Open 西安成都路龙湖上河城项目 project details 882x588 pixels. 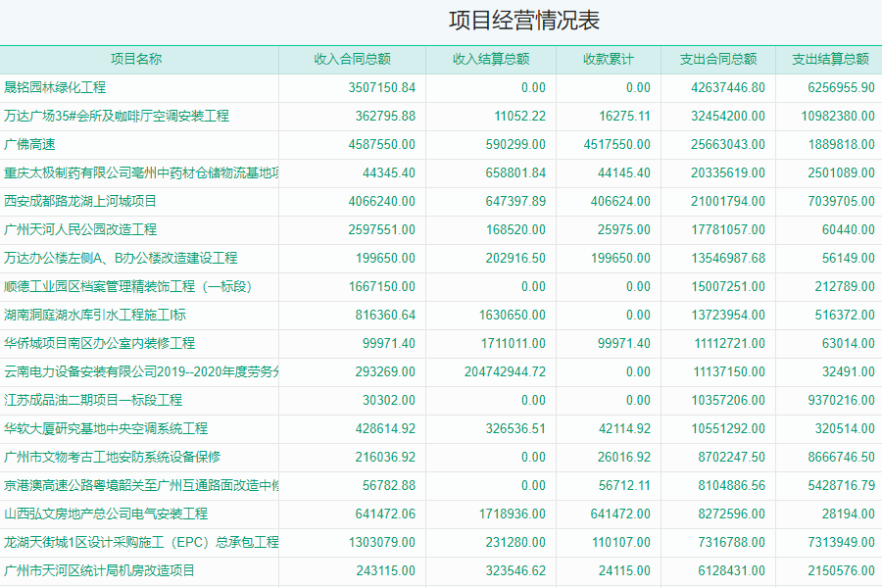(80, 201)
